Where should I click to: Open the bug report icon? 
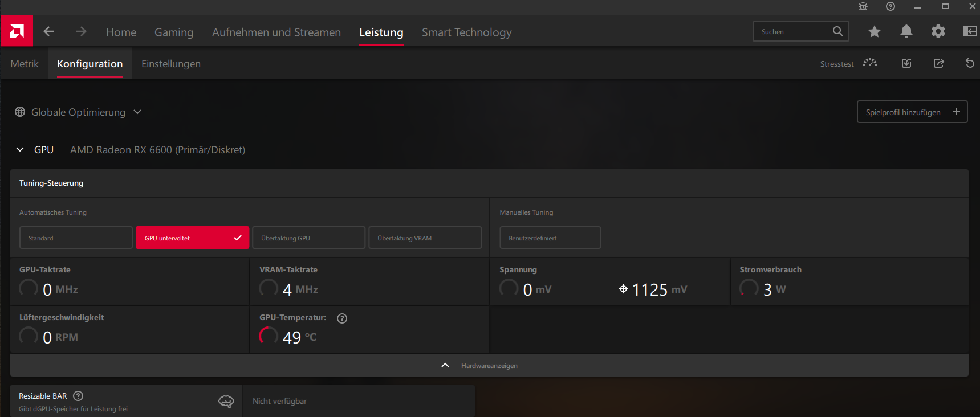[863, 6]
